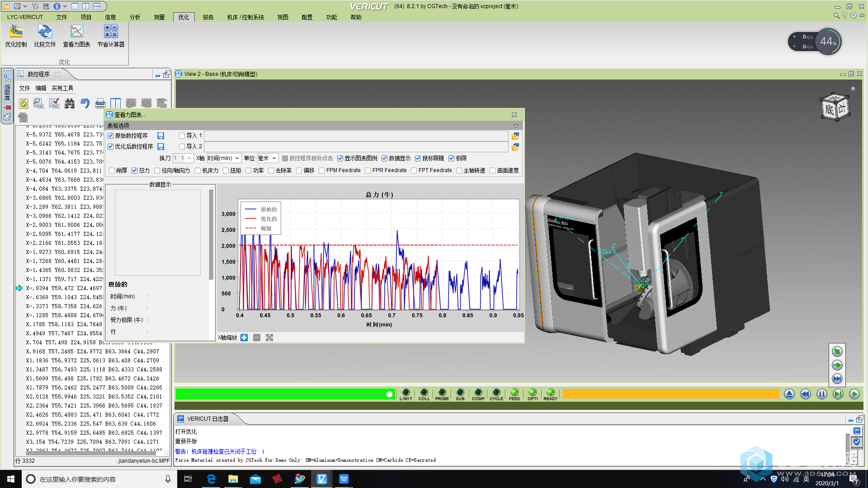Open the 单位 毫米 dropdown
This screenshot has width=868, height=488.
pos(268,158)
